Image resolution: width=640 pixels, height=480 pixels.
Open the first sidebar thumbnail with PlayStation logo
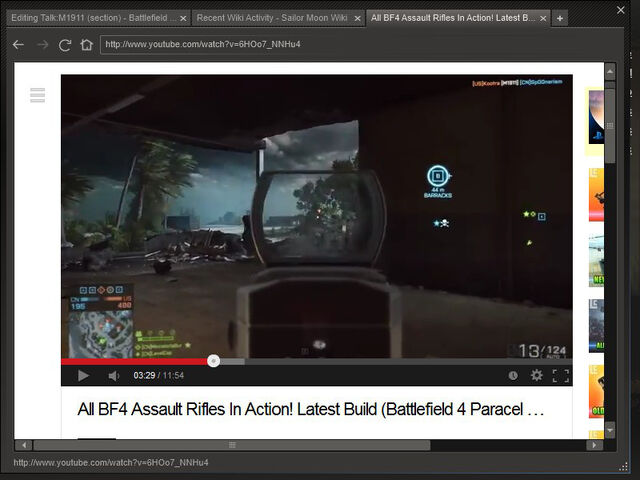(x=596, y=117)
